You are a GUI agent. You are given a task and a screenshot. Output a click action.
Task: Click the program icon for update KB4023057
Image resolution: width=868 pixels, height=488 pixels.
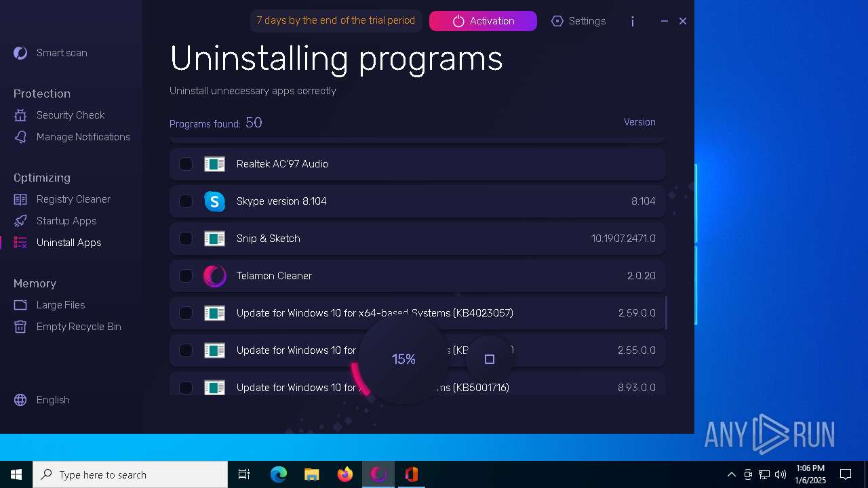[x=215, y=313]
